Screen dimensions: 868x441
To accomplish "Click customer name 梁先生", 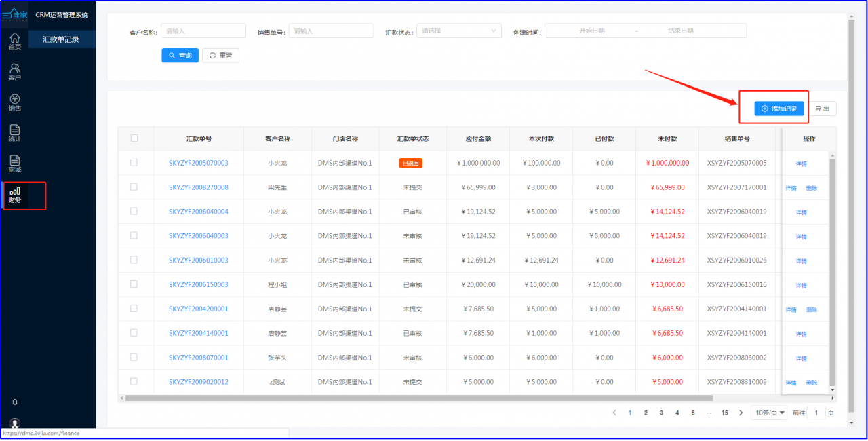I will (x=277, y=187).
